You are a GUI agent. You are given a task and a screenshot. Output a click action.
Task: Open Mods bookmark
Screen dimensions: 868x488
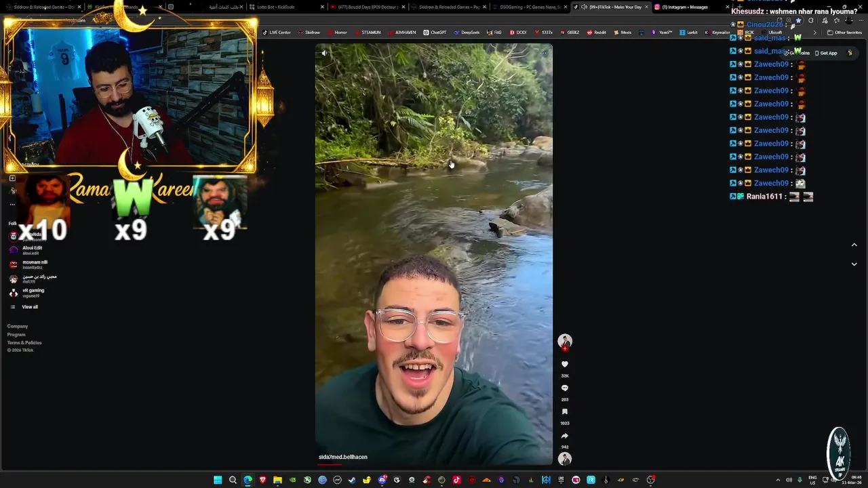[622, 33]
